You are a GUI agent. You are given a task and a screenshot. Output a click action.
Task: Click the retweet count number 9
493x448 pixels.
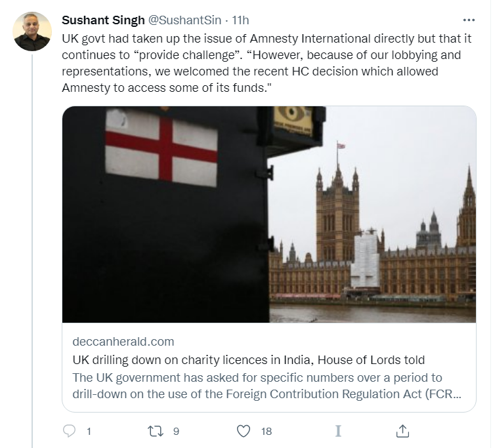point(176,432)
